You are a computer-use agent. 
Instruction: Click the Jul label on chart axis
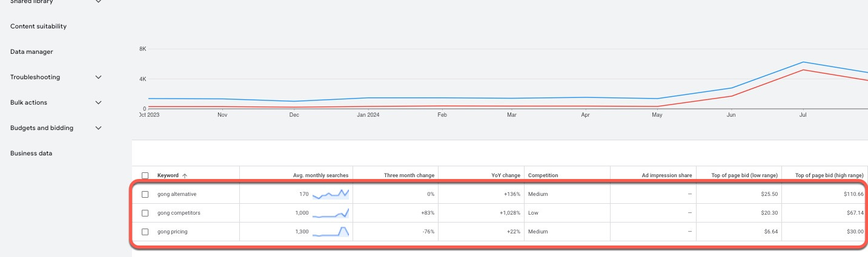tap(803, 114)
